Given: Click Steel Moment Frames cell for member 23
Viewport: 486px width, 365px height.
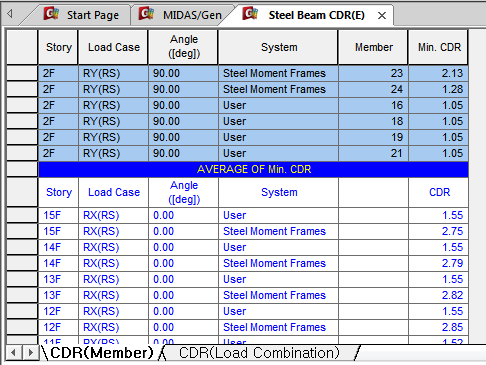Looking at the screenshot, I should pyautogui.click(x=278, y=73).
